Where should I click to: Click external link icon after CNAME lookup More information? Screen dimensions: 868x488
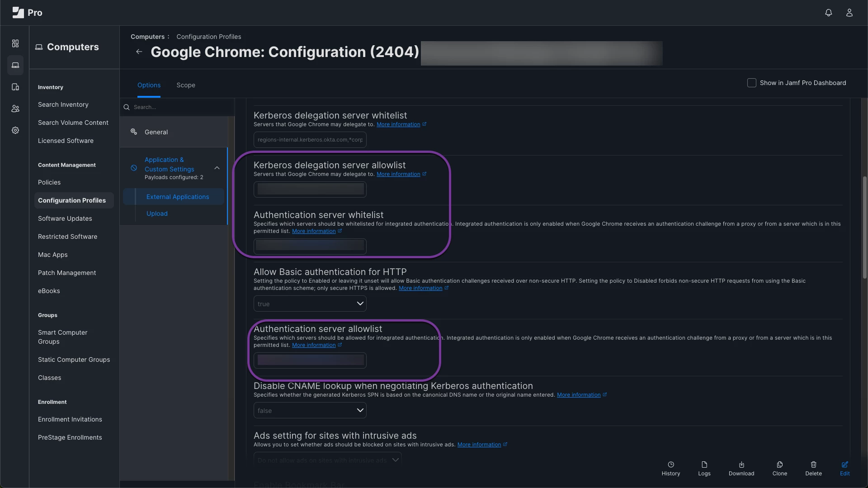coord(604,394)
